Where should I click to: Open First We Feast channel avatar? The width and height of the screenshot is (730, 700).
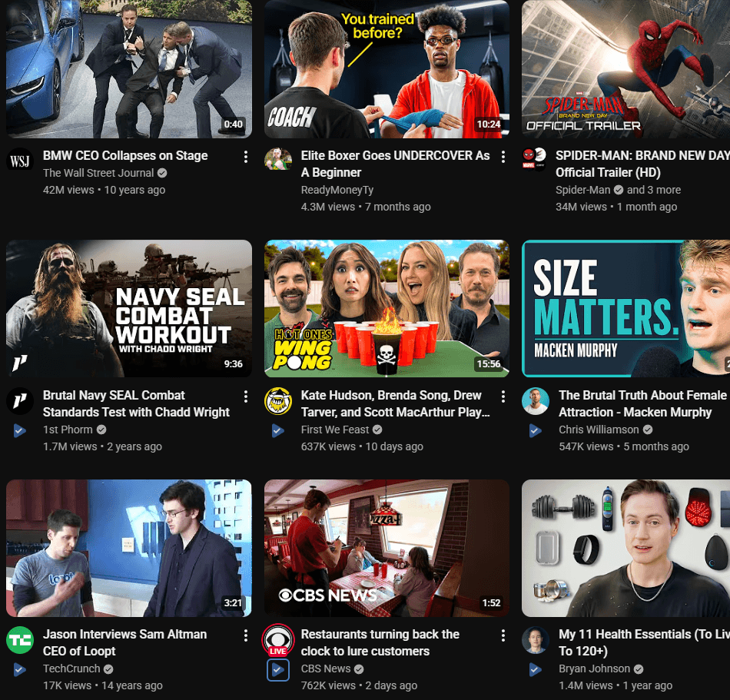pos(278,401)
